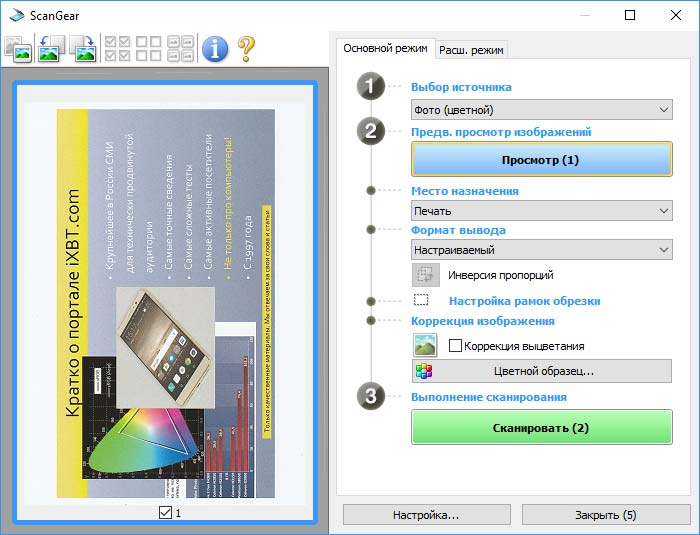Uncheck the preview image 1 checkbox
Image resolution: width=700 pixels, height=535 pixels.
[165, 512]
